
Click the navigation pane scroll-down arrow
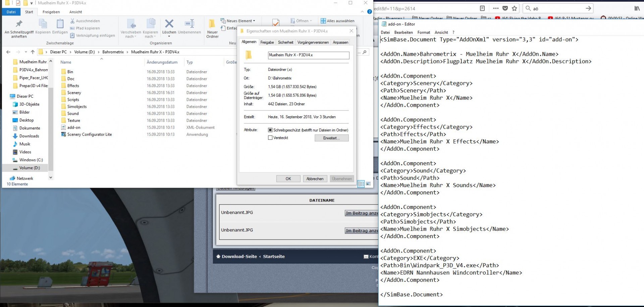(51, 177)
